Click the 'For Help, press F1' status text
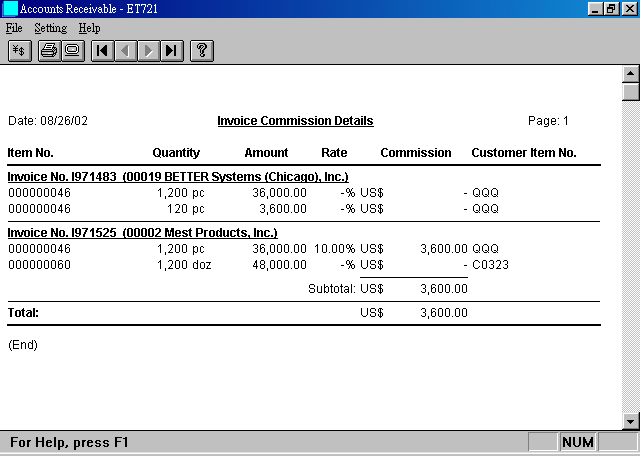The image size is (640, 456). pyautogui.click(x=69, y=443)
